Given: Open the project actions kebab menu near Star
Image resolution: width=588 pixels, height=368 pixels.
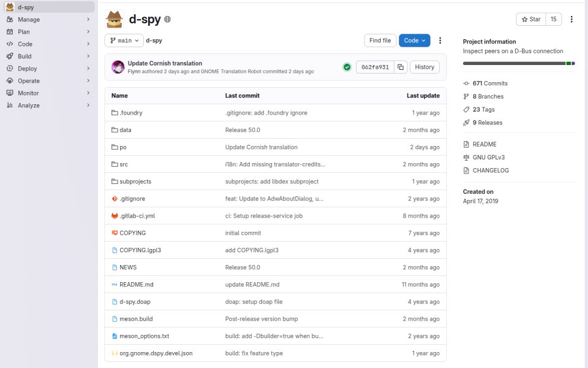Looking at the screenshot, I should [x=571, y=19].
